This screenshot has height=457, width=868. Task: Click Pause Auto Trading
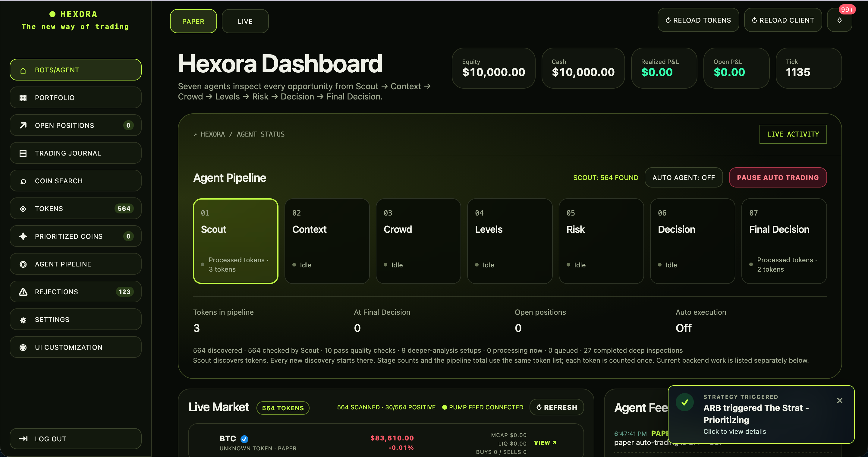(777, 178)
